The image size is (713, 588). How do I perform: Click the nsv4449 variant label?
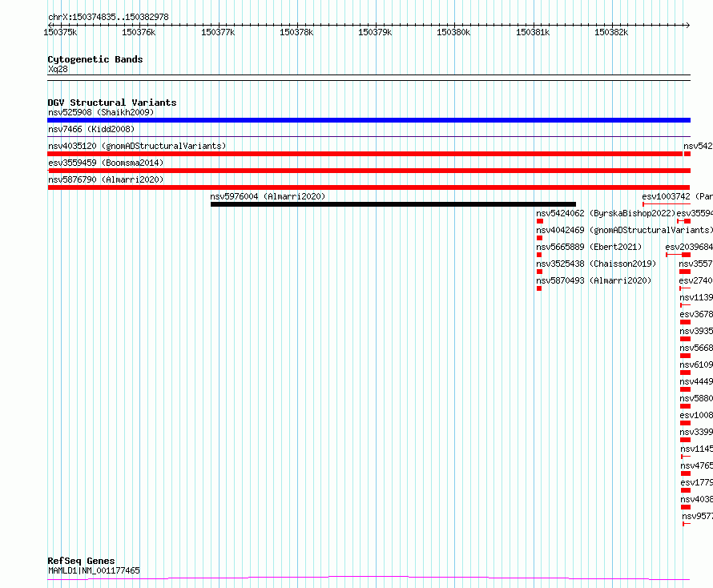pyautogui.click(x=696, y=381)
